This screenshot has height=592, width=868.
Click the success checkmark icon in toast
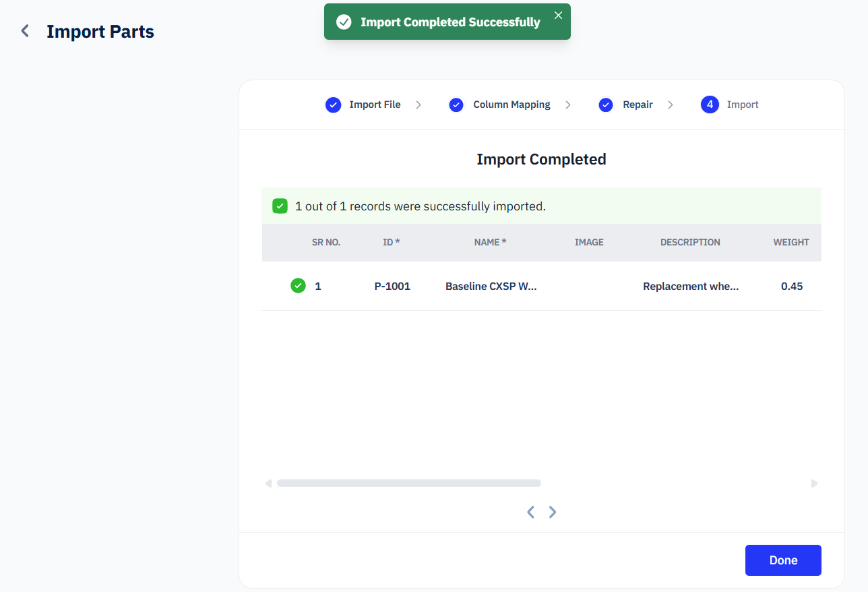(344, 22)
